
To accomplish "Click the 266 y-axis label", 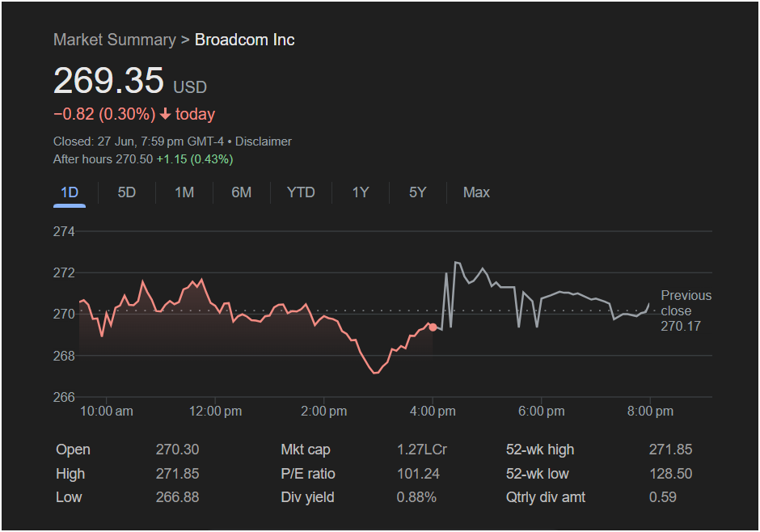I will pyautogui.click(x=64, y=397).
